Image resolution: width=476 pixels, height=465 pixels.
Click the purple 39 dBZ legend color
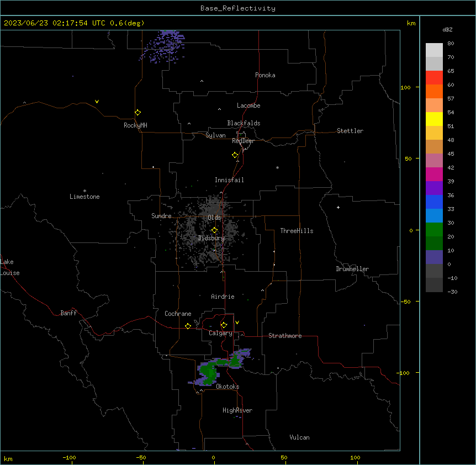click(434, 188)
